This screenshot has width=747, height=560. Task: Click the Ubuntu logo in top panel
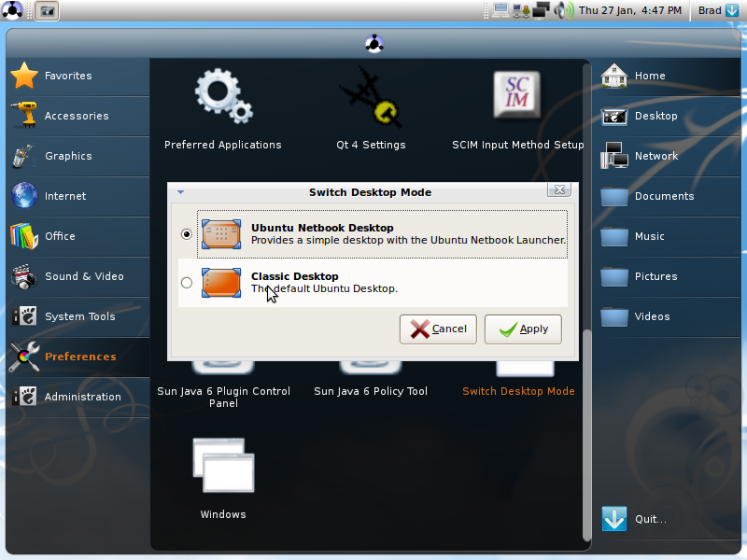12,10
